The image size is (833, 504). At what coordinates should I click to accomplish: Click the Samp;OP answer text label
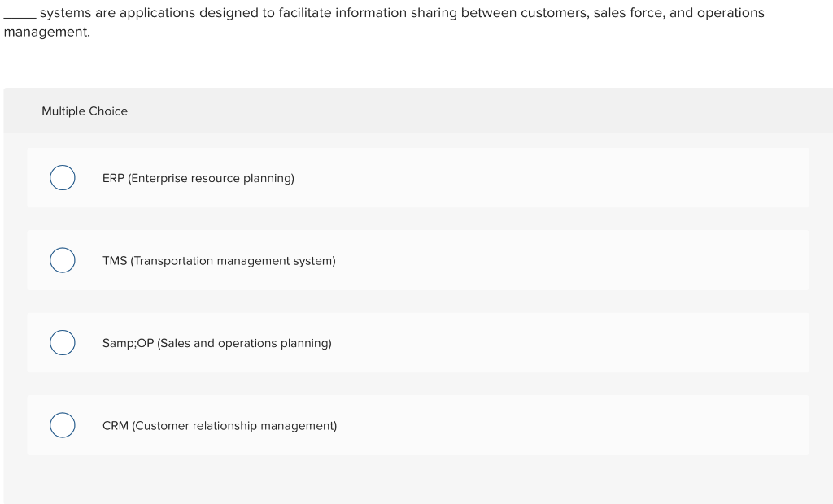click(216, 343)
